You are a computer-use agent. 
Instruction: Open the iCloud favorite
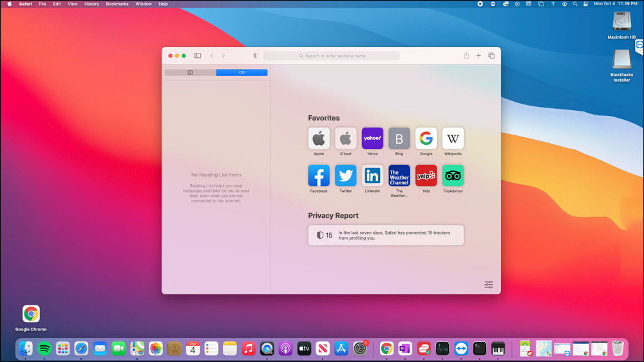pyautogui.click(x=345, y=138)
